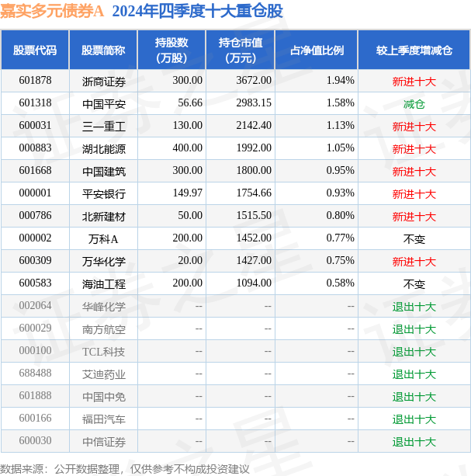Click the green 减仓 status label

(x=414, y=104)
